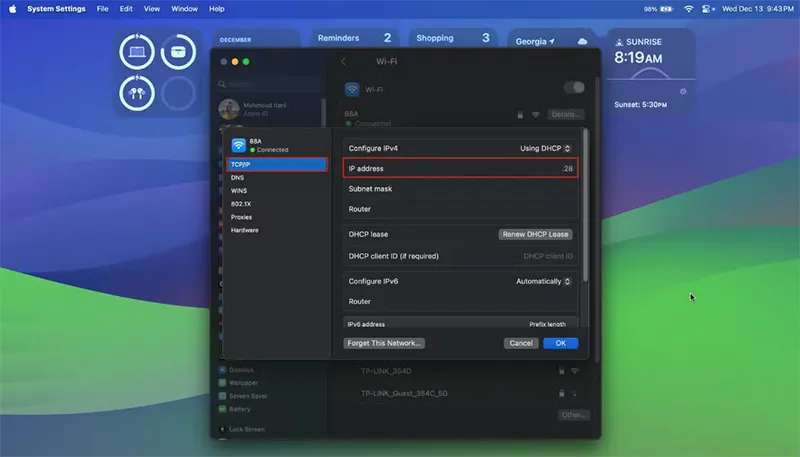Open the View menu
Image resolution: width=800 pixels, height=457 pixels.
click(152, 9)
